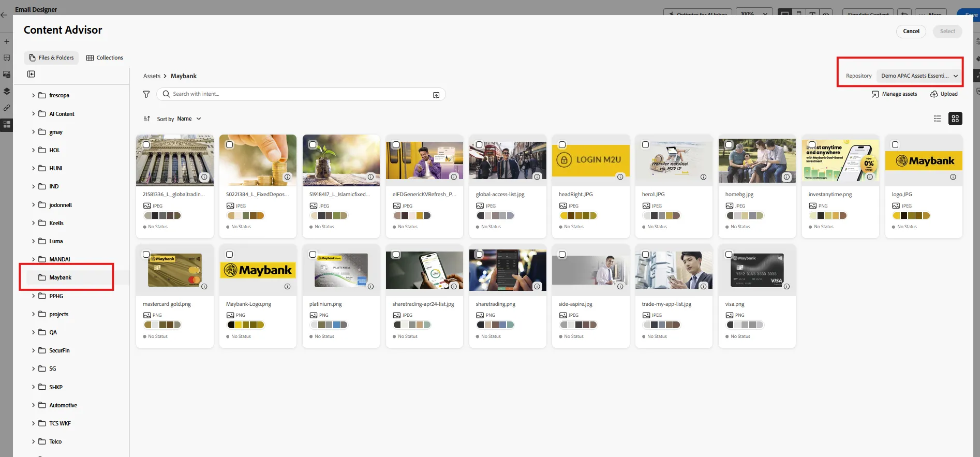Click the Upload label
980x457 pixels.
tap(949, 94)
